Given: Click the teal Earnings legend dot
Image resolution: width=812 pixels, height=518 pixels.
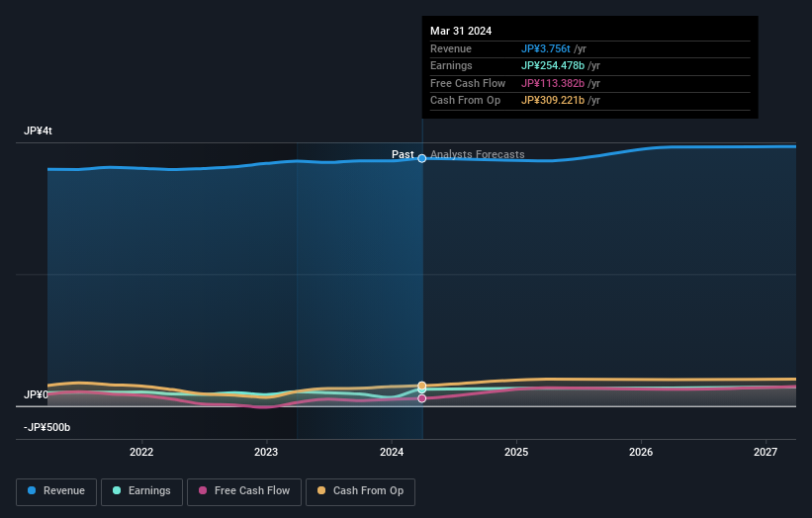Looking at the screenshot, I should pyautogui.click(x=117, y=490).
